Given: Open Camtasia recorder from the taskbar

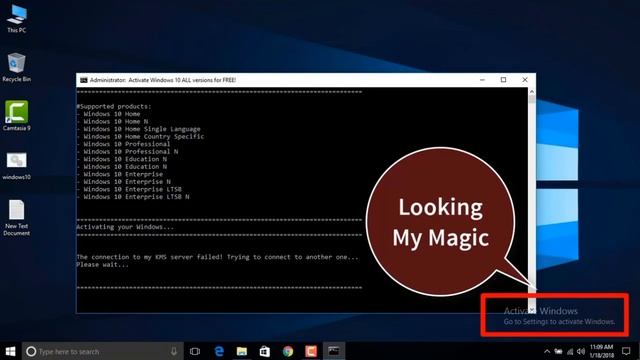Looking at the screenshot, I should (x=311, y=351).
